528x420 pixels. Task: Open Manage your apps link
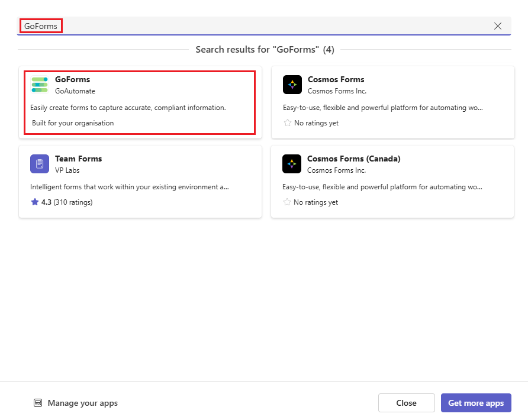82,403
